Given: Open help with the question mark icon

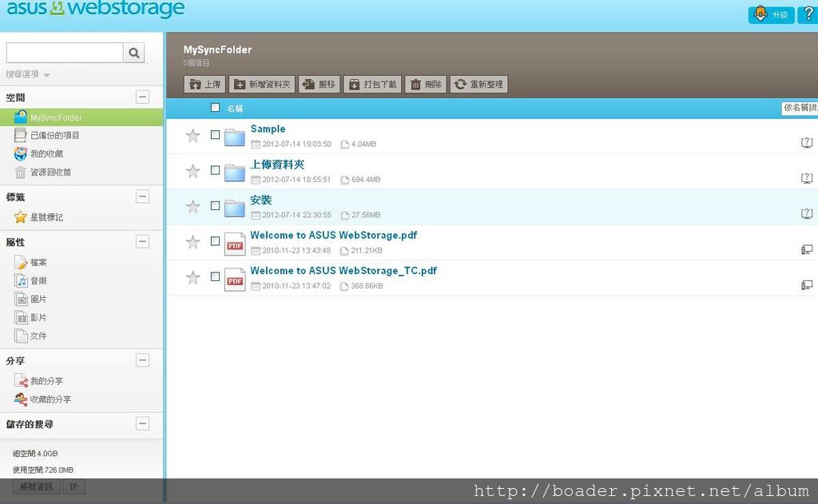Looking at the screenshot, I should click(808, 14).
